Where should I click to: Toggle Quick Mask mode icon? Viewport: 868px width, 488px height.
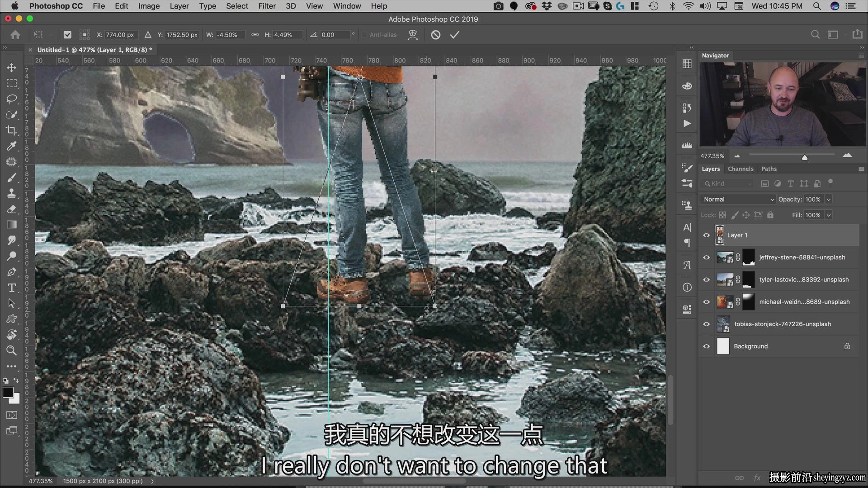coord(12,415)
